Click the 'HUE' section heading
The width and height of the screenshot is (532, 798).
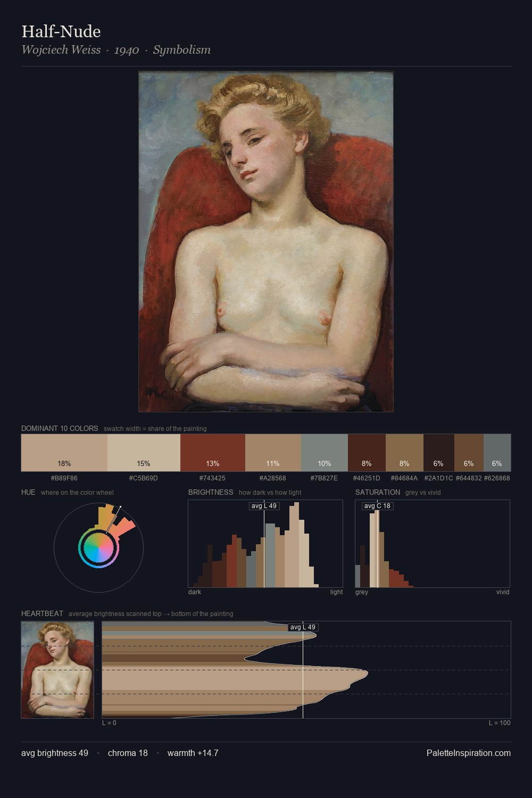28,492
